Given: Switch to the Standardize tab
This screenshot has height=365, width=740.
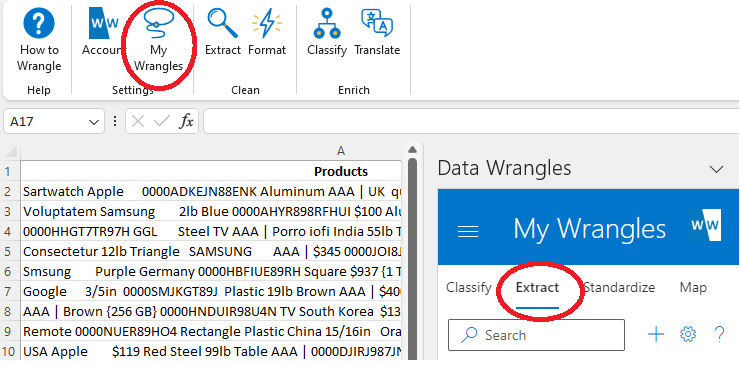Looking at the screenshot, I should click(x=619, y=288).
